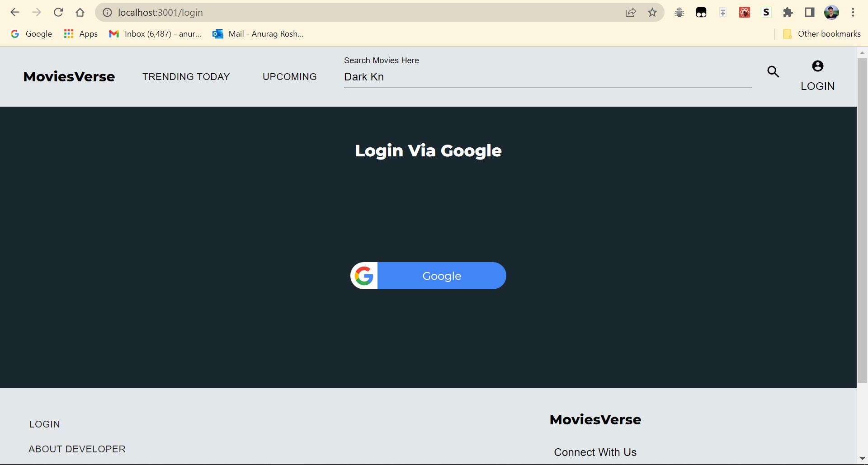The height and width of the screenshot is (465, 868).
Task: Open the ABOUT DEVELOPER footer link
Action: 77,449
